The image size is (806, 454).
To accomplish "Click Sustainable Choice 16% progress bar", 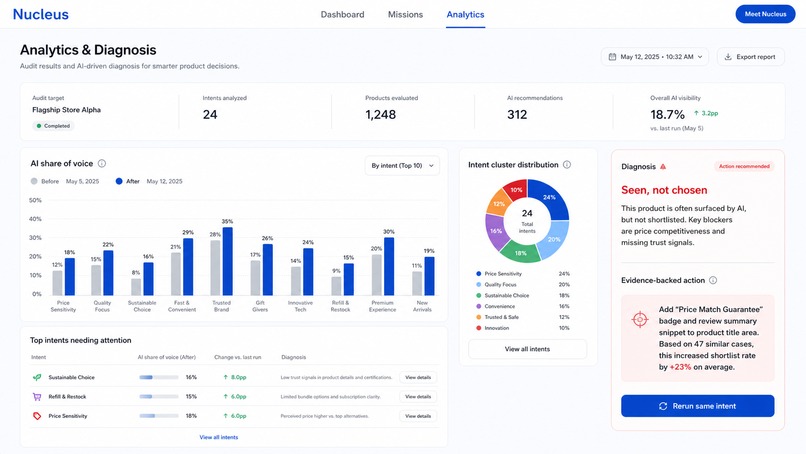I will pos(159,377).
